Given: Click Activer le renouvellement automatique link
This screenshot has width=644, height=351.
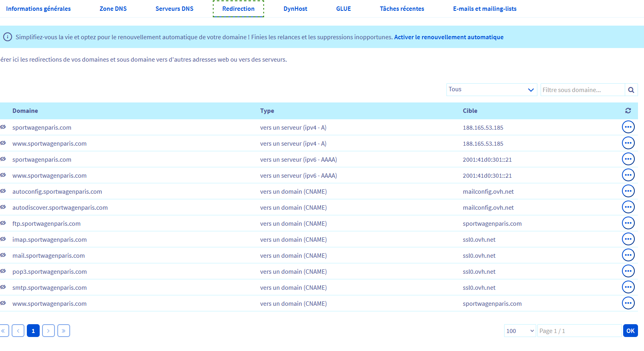Looking at the screenshot, I should tap(448, 37).
